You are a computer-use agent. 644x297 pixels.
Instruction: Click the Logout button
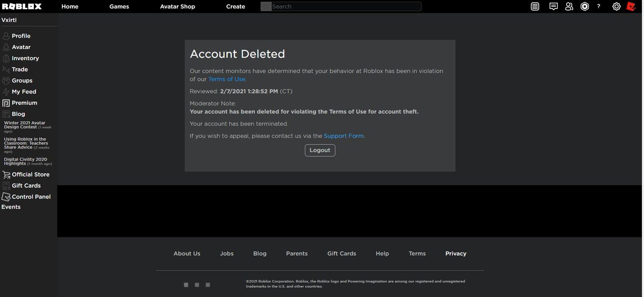pyautogui.click(x=320, y=150)
